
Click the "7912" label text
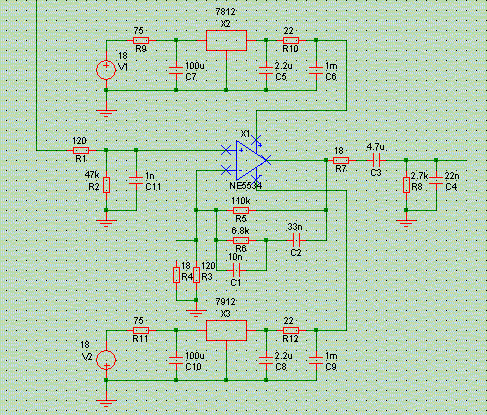click(x=226, y=302)
